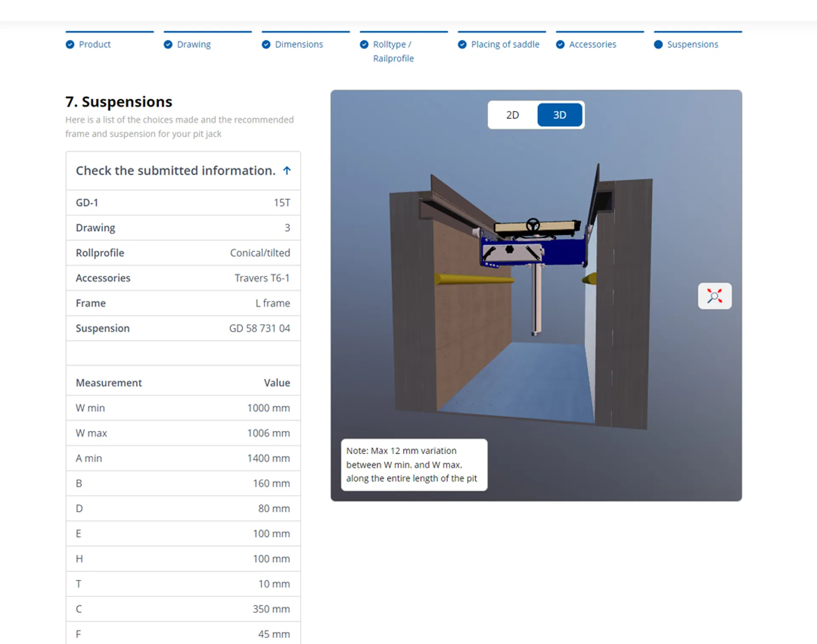Image resolution: width=817 pixels, height=644 pixels.
Task: Go to the Dimensions step tab
Action: click(x=299, y=45)
